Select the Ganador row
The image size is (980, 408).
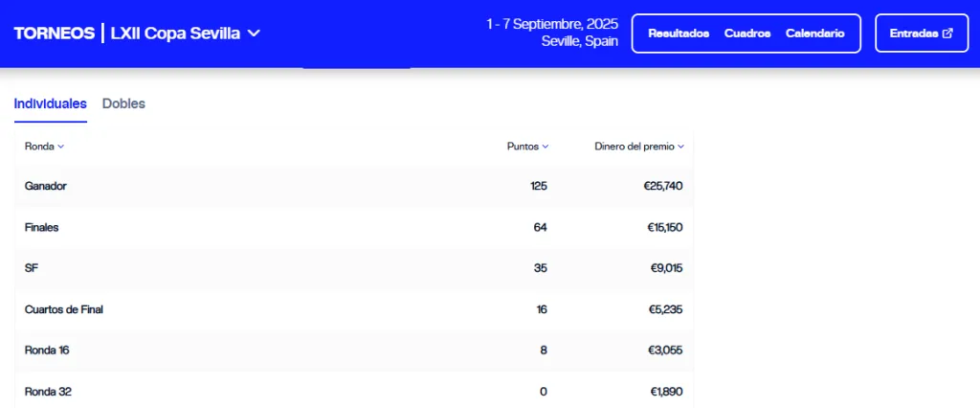coord(46,186)
